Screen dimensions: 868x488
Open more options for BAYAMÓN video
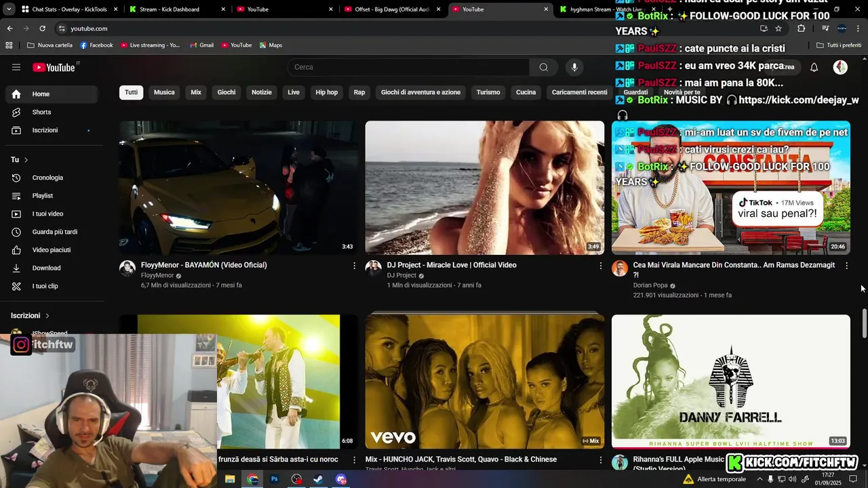click(x=354, y=266)
